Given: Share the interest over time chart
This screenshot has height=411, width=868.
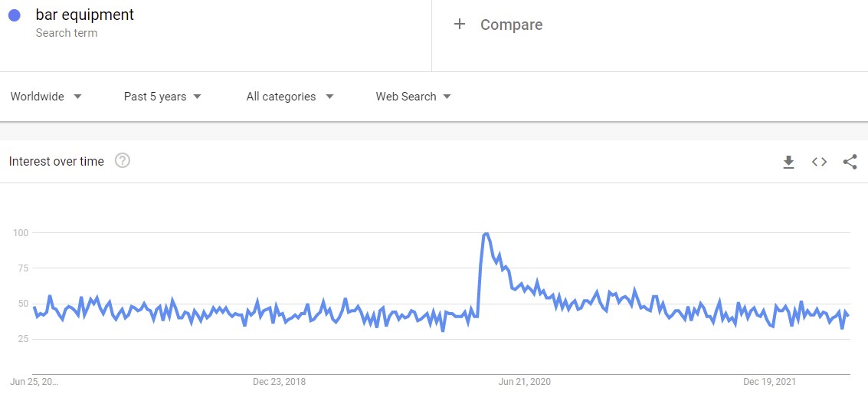Looking at the screenshot, I should click(850, 162).
